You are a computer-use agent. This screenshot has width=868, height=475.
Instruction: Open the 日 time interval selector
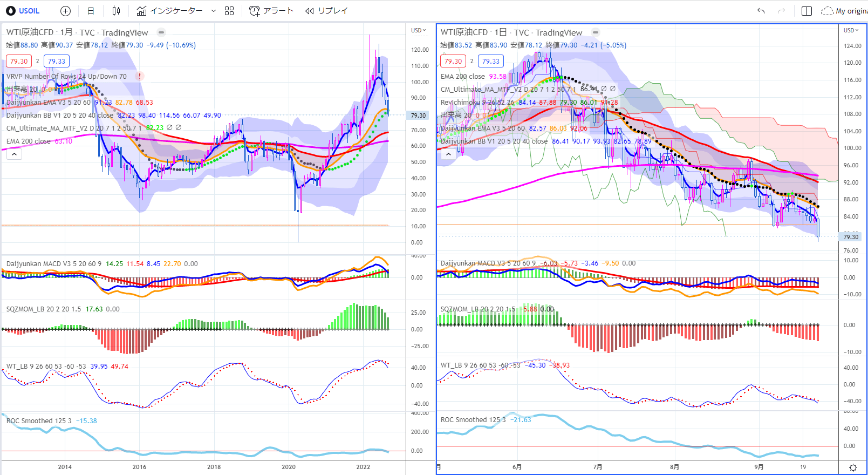point(91,11)
